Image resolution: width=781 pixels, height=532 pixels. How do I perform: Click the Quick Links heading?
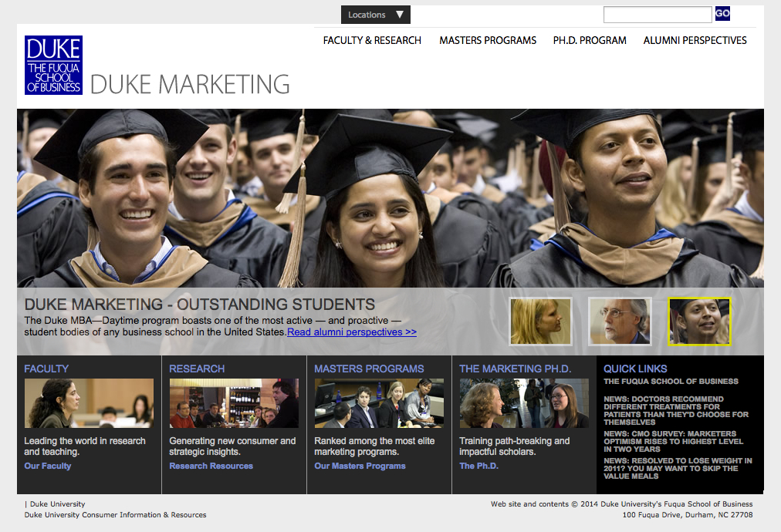tap(635, 369)
